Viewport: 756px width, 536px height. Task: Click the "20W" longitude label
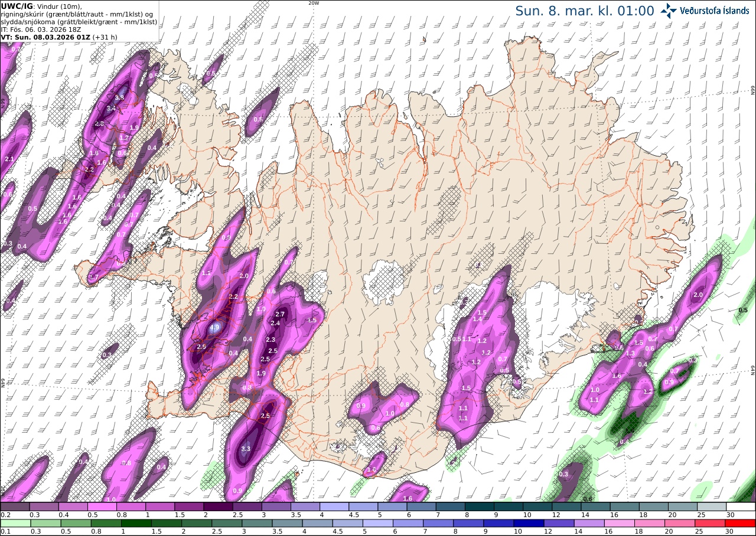[x=314, y=3]
